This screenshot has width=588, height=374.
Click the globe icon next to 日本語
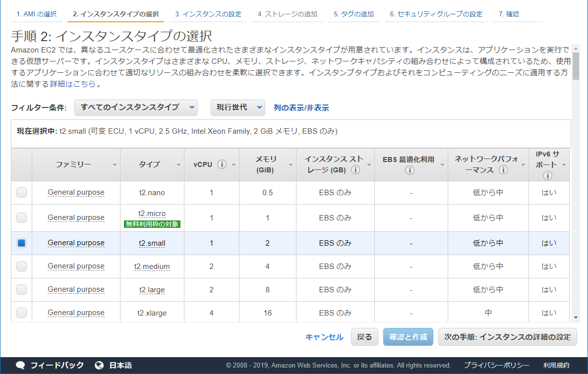pos(98,365)
